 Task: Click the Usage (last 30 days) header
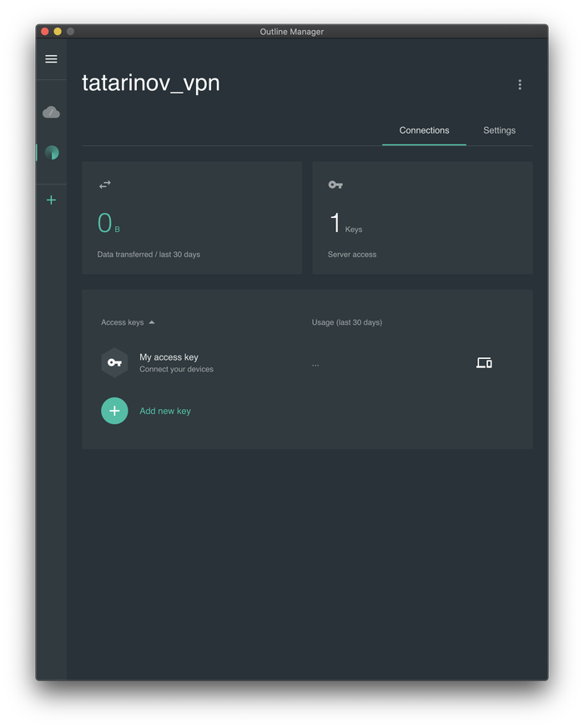pos(346,322)
